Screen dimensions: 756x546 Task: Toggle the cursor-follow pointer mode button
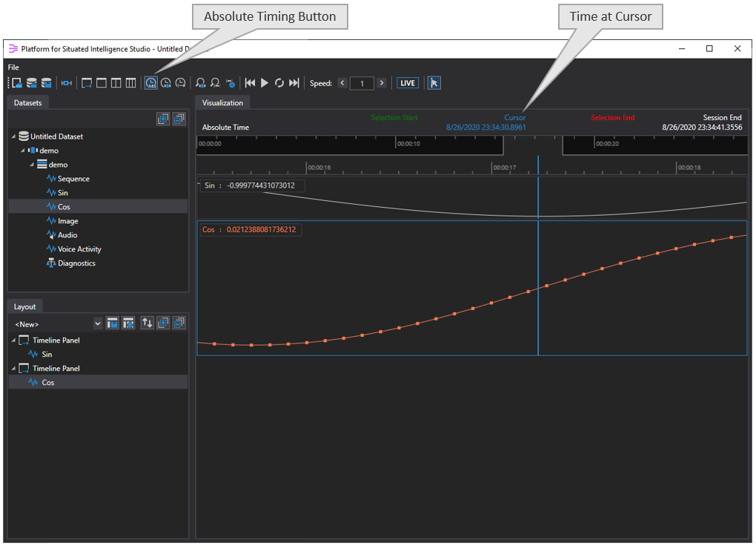point(434,82)
